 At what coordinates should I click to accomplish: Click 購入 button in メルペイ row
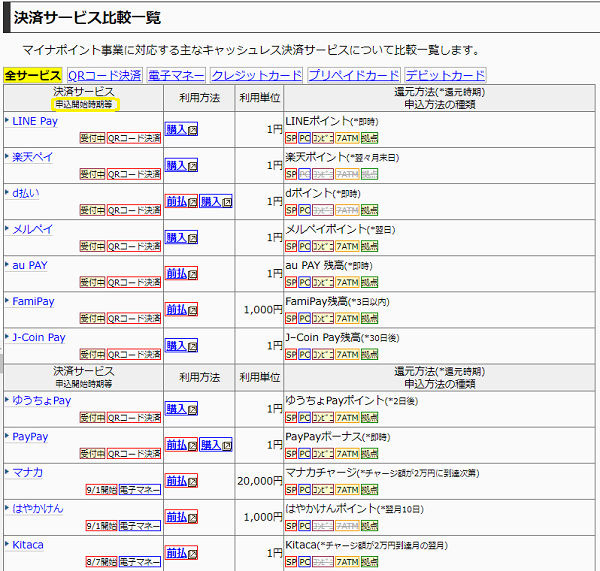181,238
